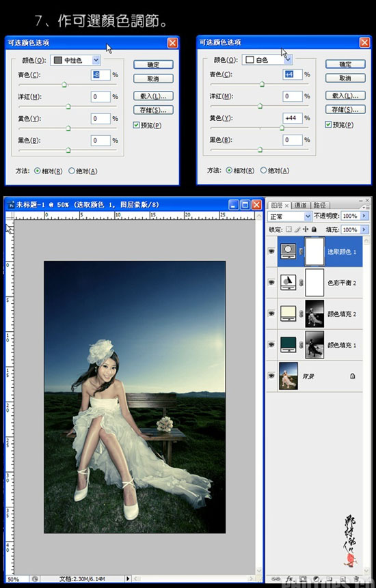Click the Photoshop document icon in 未标题-1 title bar
Image resolution: width=376 pixels, height=588 pixels.
(x=11, y=205)
